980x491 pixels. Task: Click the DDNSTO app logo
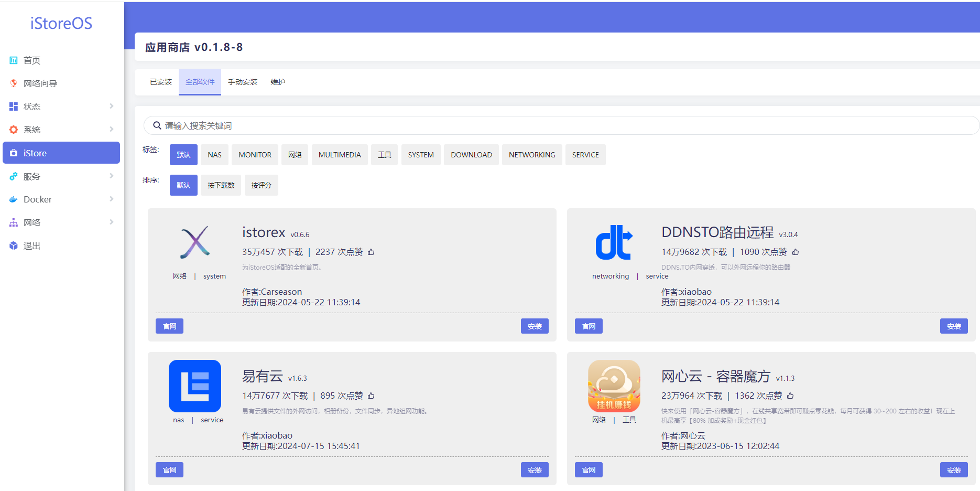coord(614,242)
